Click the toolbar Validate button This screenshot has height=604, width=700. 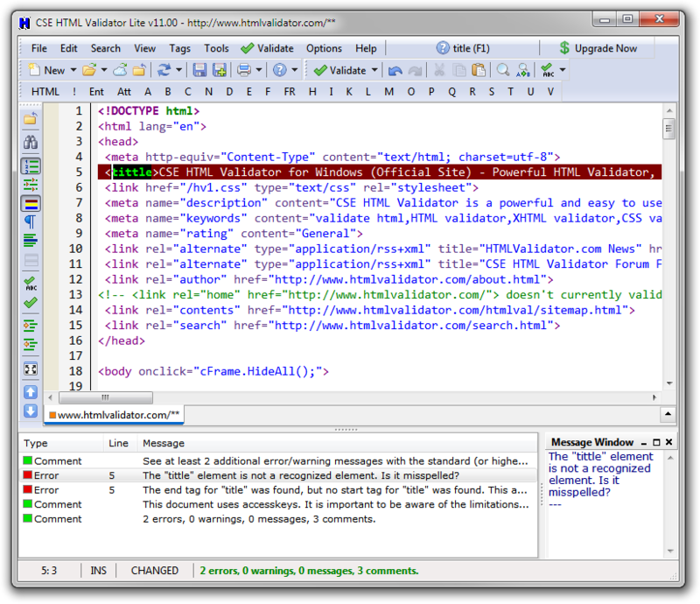pyautogui.click(x=339, y=70)
